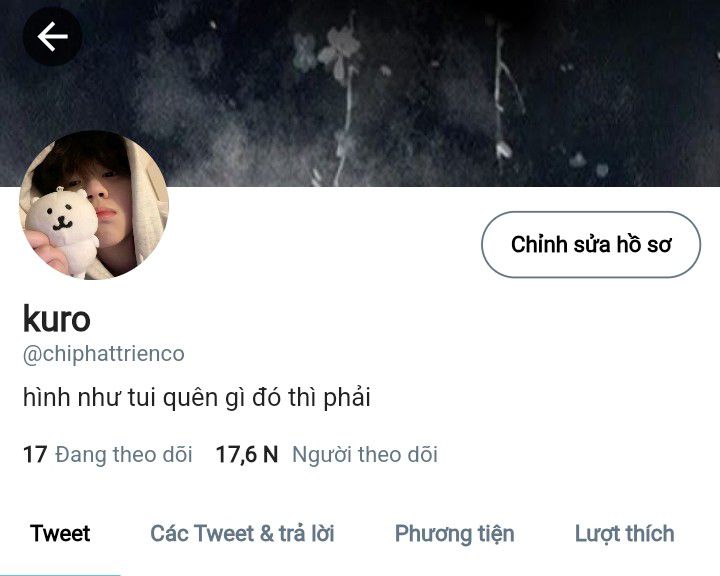Click the Chỉnh sửa hồ sơ button

pyautogui.click(x=591, y=244)
